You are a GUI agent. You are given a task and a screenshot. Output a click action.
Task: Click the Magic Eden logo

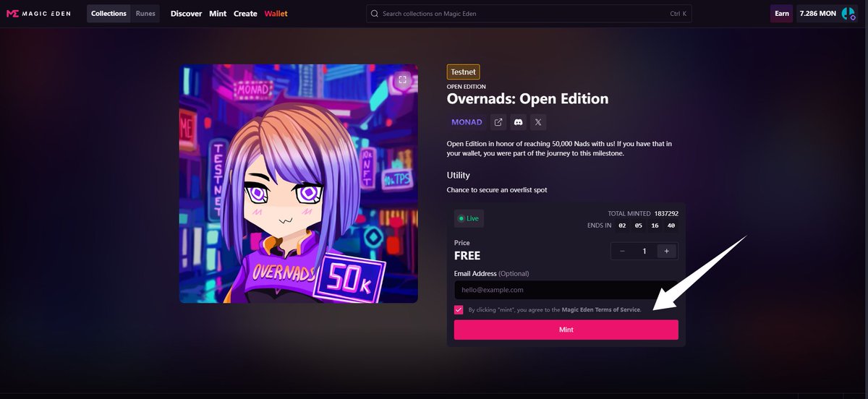(38, 14)
